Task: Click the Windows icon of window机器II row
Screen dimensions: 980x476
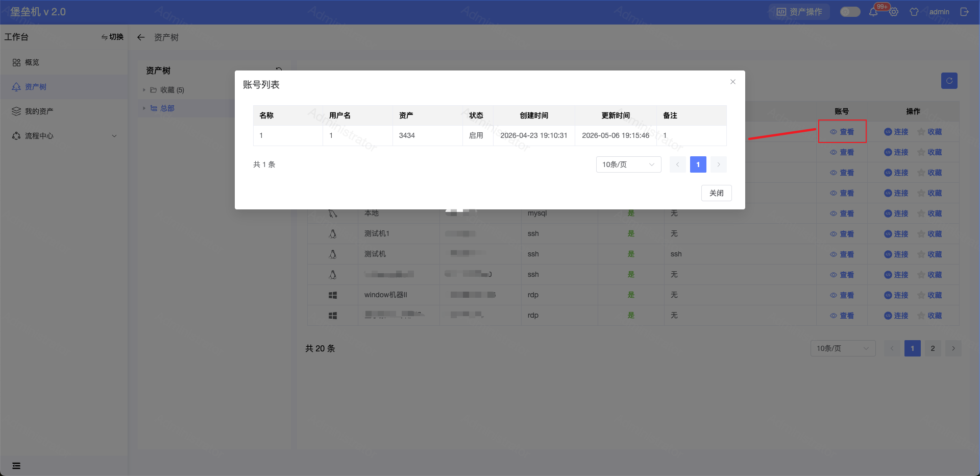Action: 333,295
